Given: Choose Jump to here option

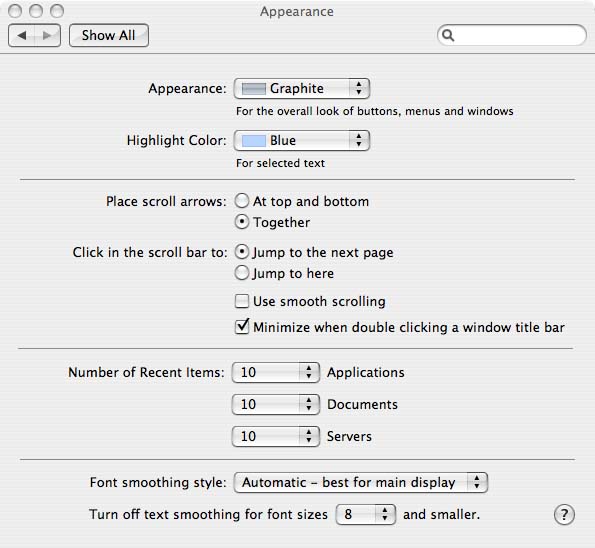Looking at the screenshot, I should click(x=242, y=273).
